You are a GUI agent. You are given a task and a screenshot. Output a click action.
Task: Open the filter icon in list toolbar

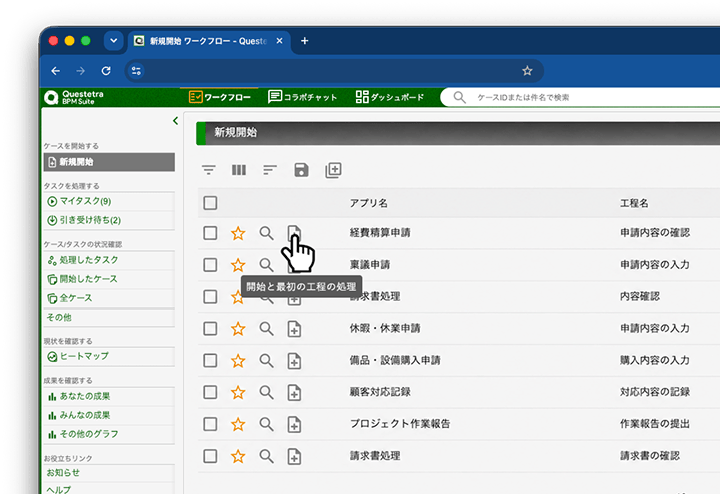click(x=208, y=170)
